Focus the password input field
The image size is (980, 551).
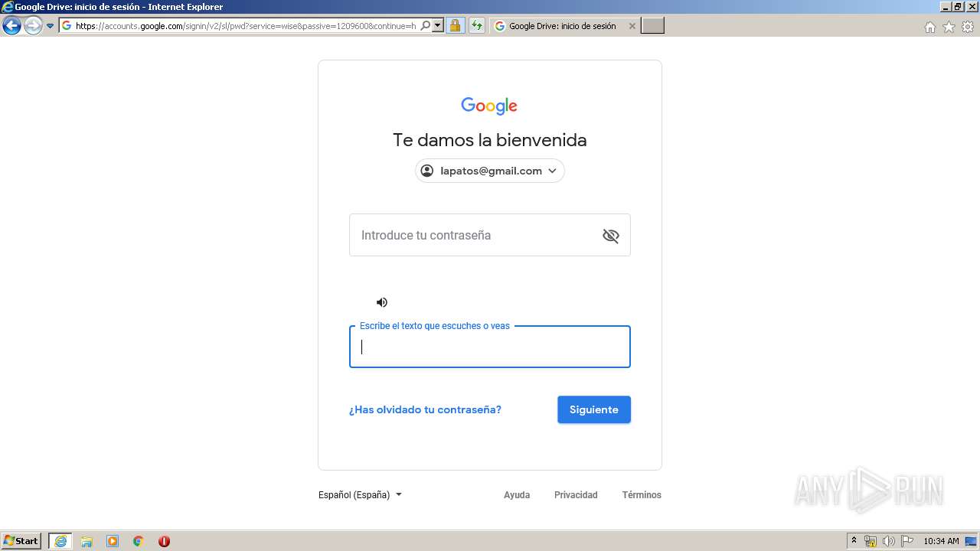tap(490, 235)
